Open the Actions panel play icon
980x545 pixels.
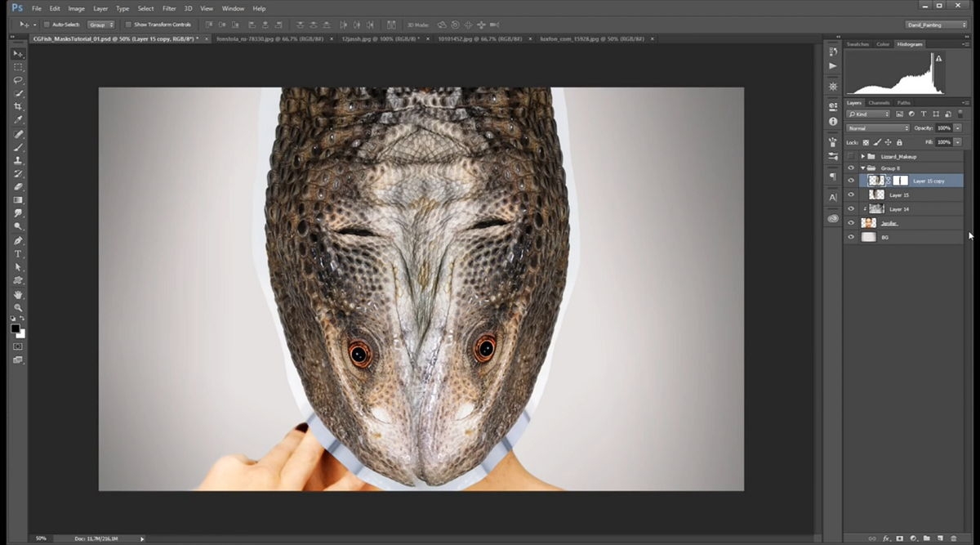pos(832,66)
